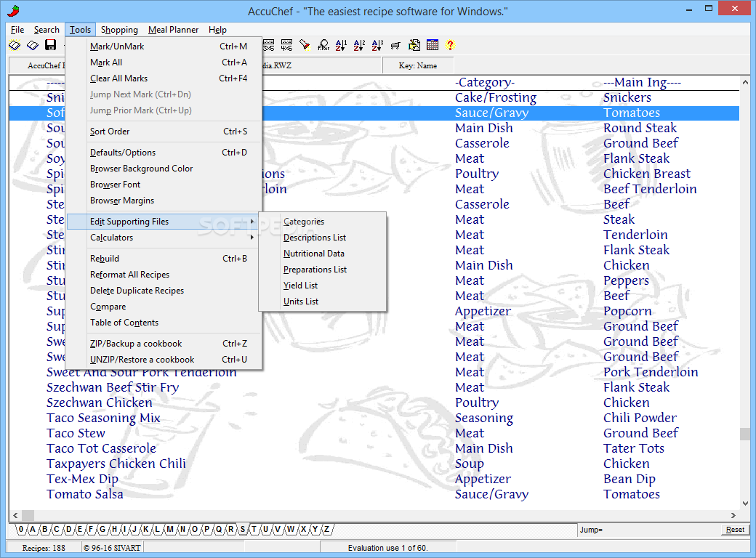Click the shopping cart toolbar icon
The image size is (756, 558).
point(396,45)
